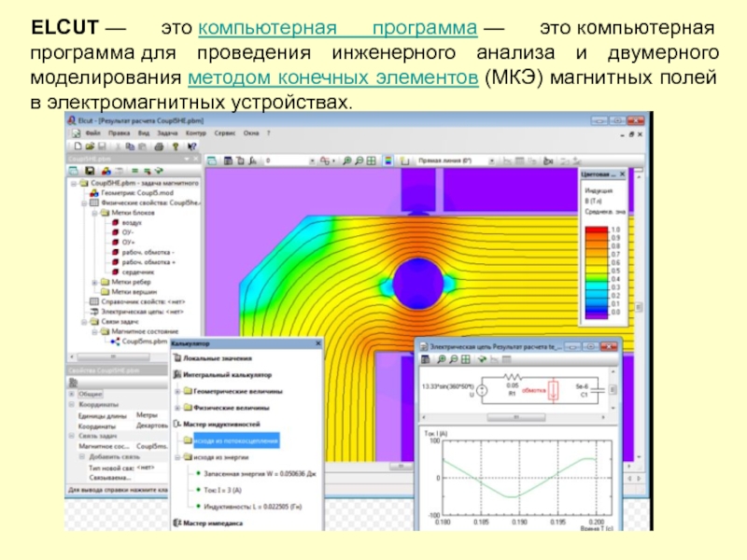Select Геометрия: Coup5.mod tree item
Viewport: 747px width, 560px height.
click(x=137, y=193)
